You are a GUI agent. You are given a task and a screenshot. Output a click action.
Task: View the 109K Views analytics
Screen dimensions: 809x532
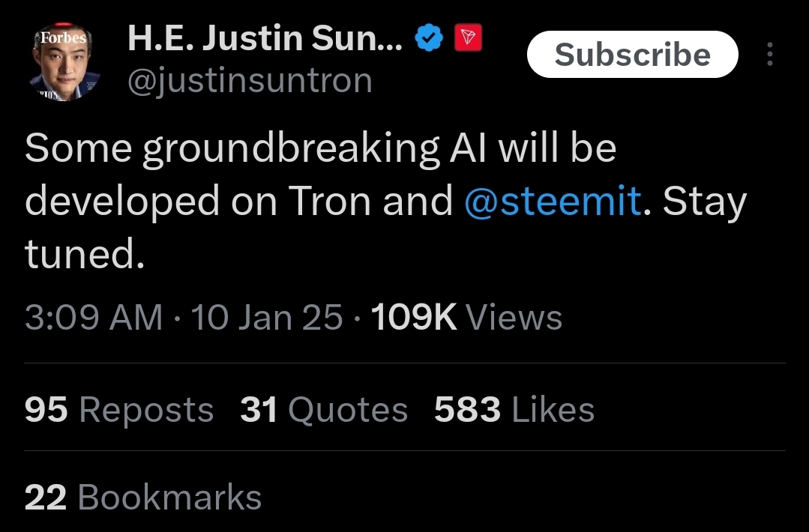[x=466, y=316]
